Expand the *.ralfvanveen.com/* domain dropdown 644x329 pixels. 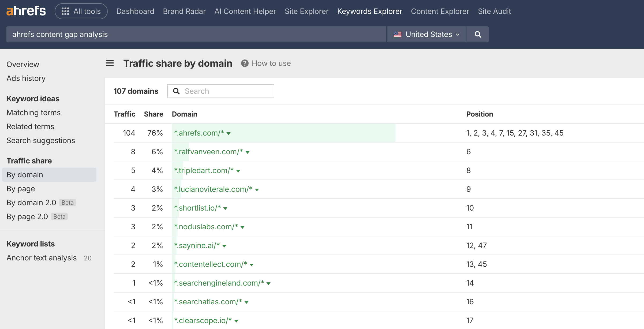click(248, 152)
